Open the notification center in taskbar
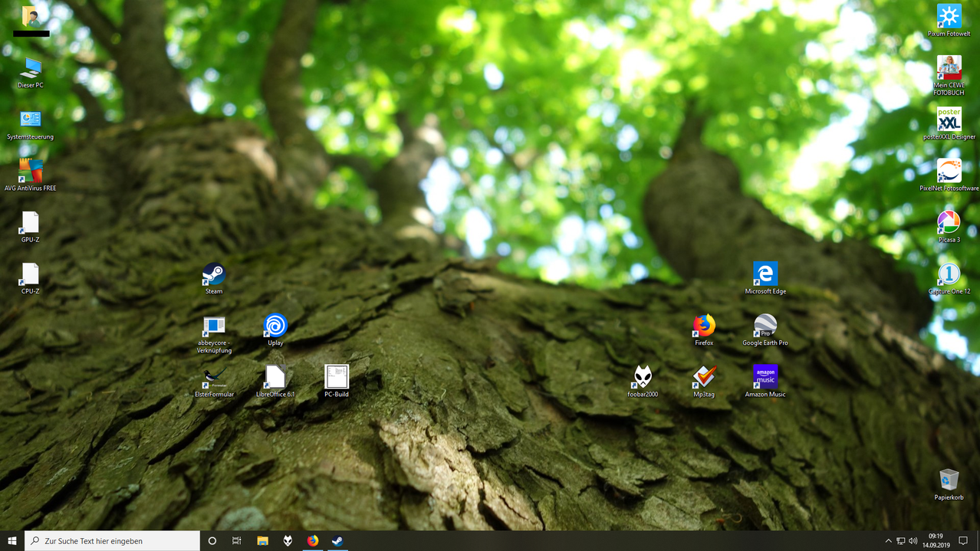The width and height of the screenshot is (980, 551). (x=964, y=541)
